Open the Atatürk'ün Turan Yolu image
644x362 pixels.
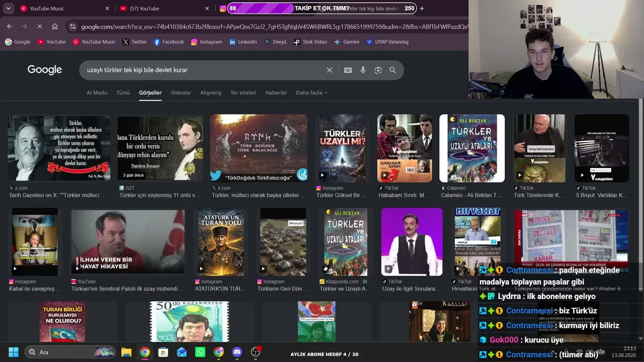point(221,242)
